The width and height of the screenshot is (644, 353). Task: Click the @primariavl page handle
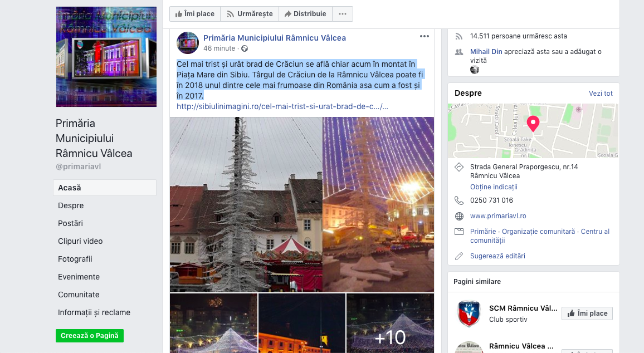(78, 166)
